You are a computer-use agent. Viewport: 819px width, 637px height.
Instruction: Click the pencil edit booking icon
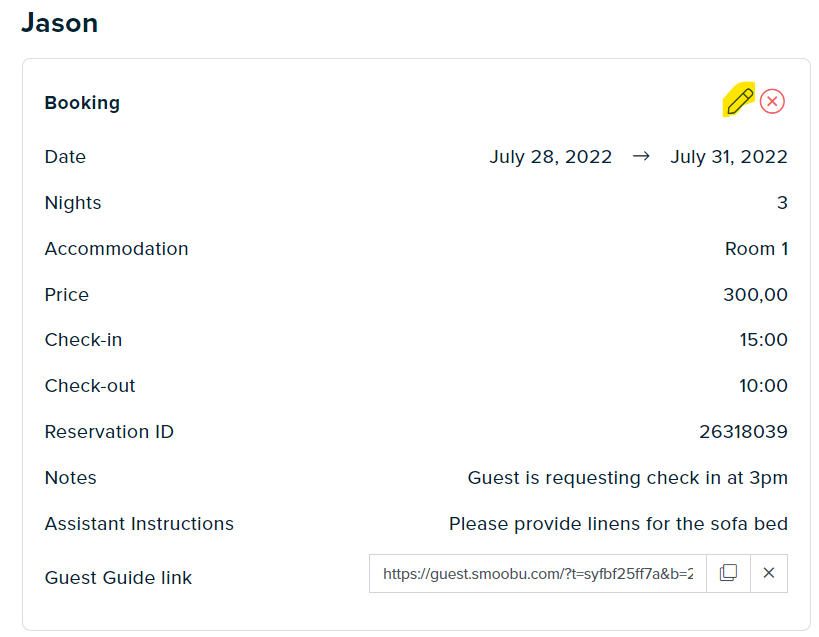point(740,101)
